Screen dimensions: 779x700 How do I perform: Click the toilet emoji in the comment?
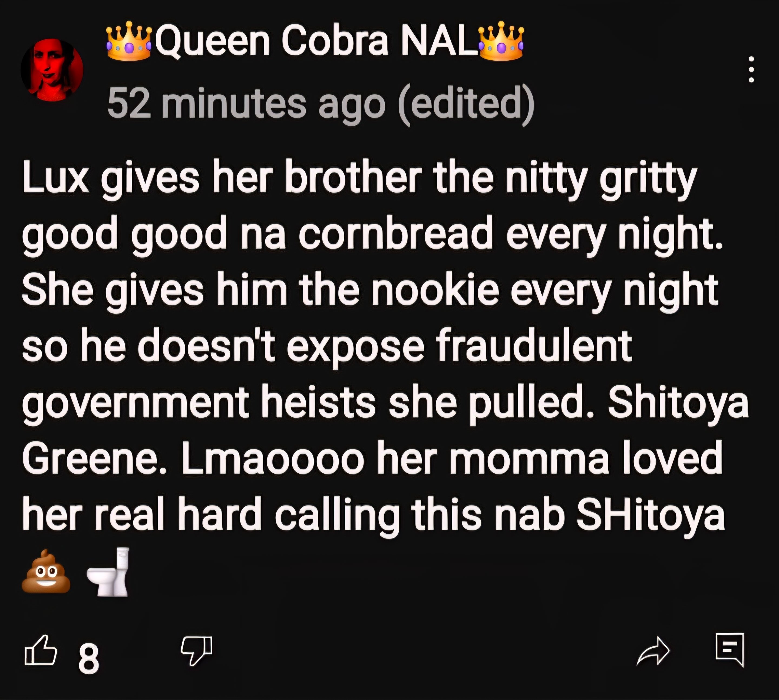(x=108, y=572)
